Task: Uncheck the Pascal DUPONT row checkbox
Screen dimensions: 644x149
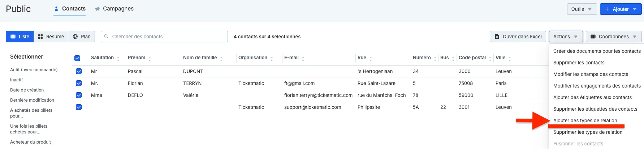Action: (x=79, y=71)
